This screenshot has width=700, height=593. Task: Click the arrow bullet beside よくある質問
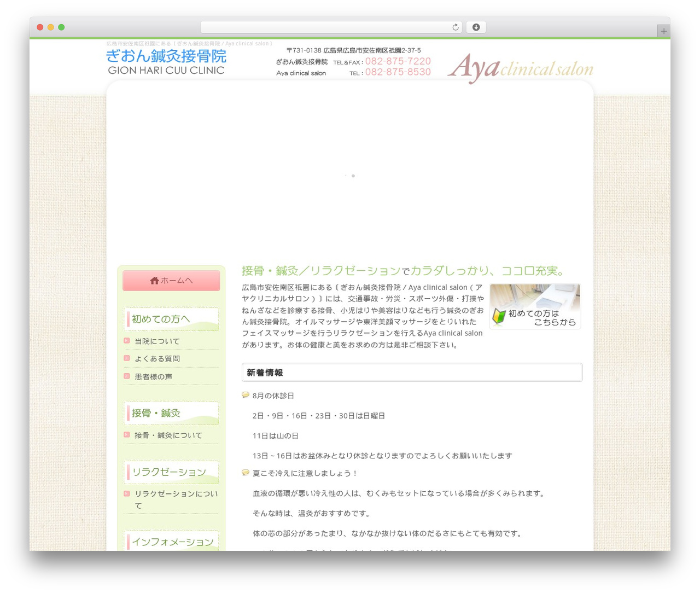pos(127,358)
